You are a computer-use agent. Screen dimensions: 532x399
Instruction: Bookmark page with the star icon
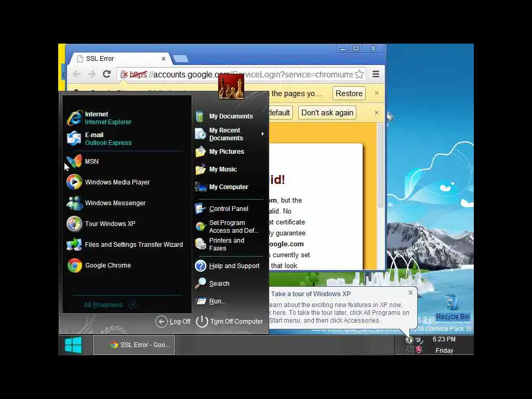tap(360, 74)
